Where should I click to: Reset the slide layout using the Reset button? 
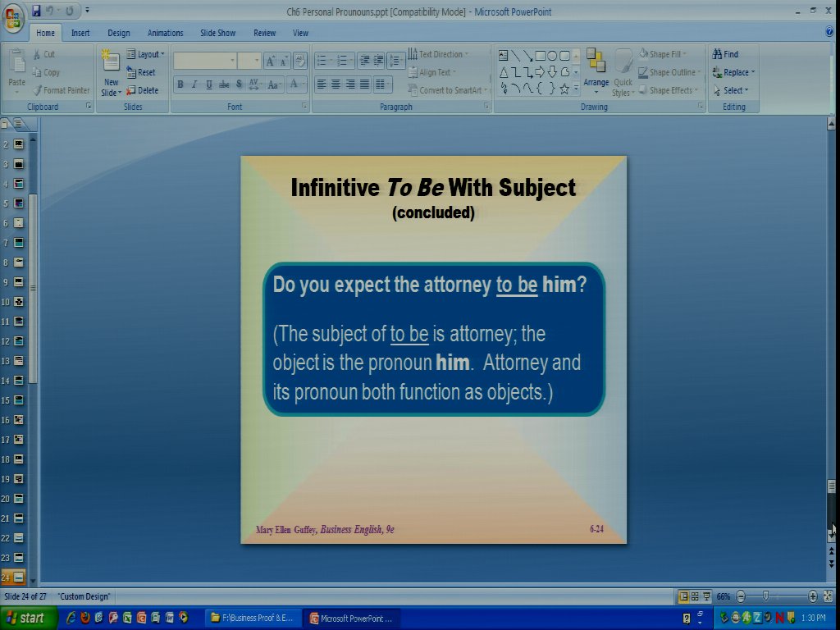coord(141,72)
